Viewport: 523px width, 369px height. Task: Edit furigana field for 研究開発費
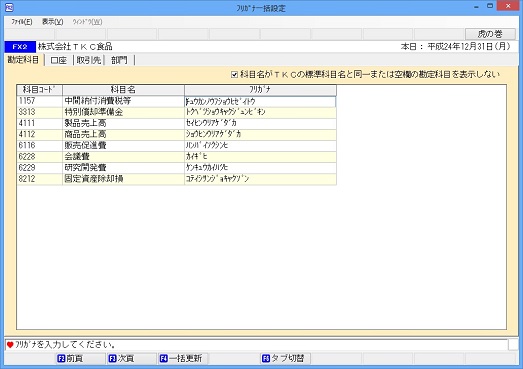(x=260, y=168)
